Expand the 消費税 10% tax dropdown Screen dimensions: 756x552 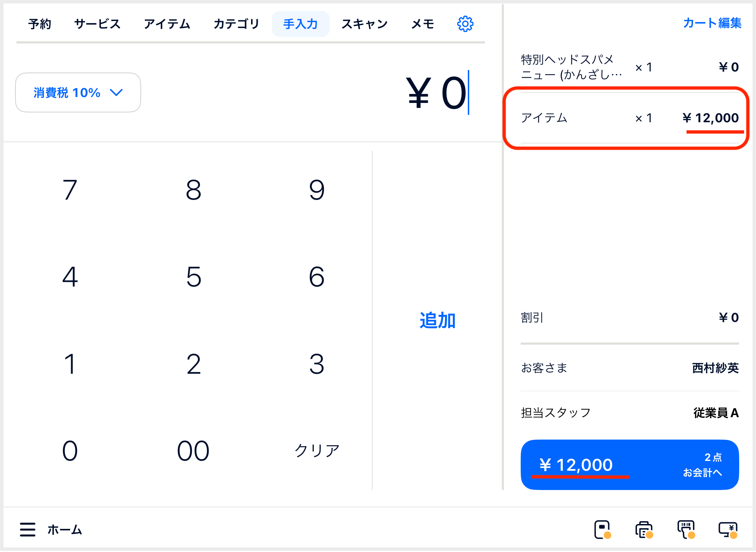pos(78,92)
